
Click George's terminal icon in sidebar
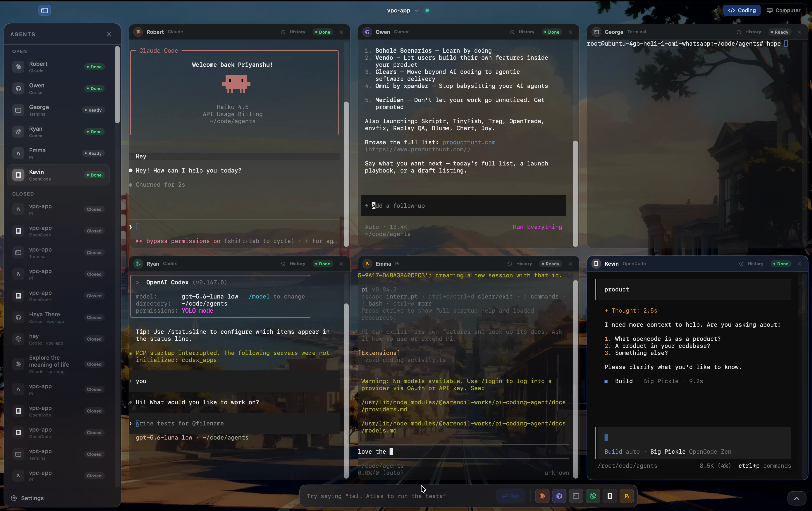19,110
